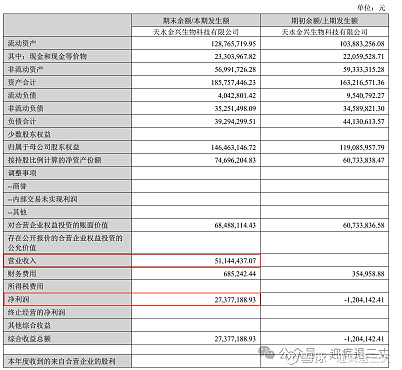Click the 51,144,437.07 revenue value cell
The width and height of the screenshot is (402, 370).
[235, 261]
